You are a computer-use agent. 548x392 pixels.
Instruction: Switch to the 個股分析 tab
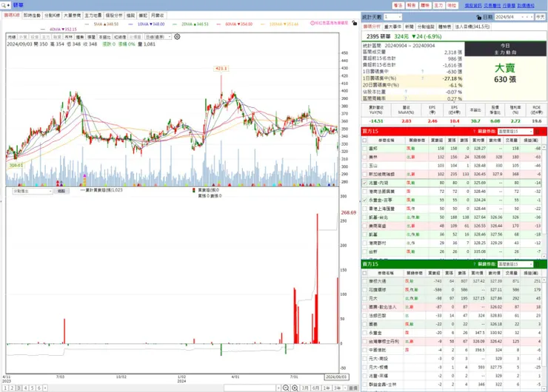point(114,16)
